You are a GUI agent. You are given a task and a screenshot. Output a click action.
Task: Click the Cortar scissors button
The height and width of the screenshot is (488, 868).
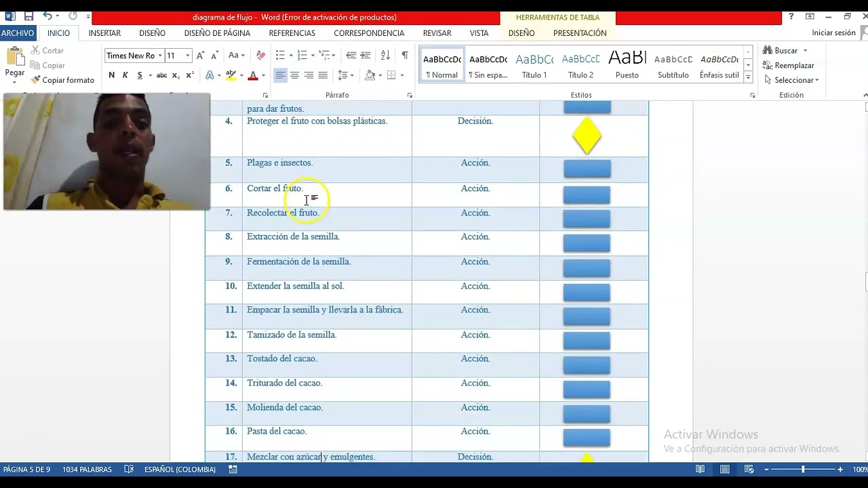click(47, 51)
